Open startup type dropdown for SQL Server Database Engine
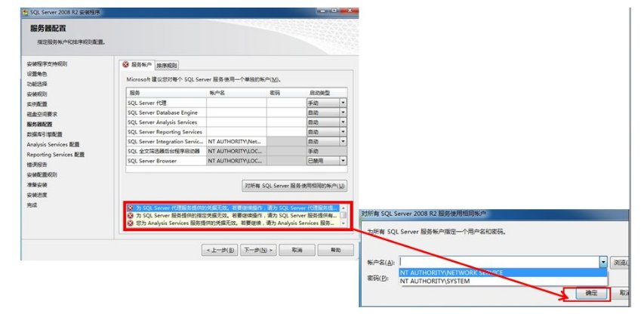Viewport: 644px width, 314px height. (343, 112)
